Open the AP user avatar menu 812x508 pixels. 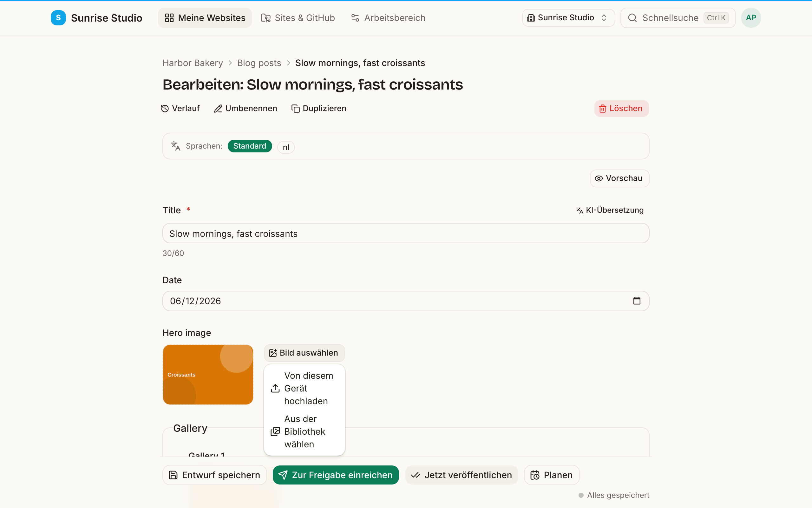pyautogui.click(x=750, y=18)
